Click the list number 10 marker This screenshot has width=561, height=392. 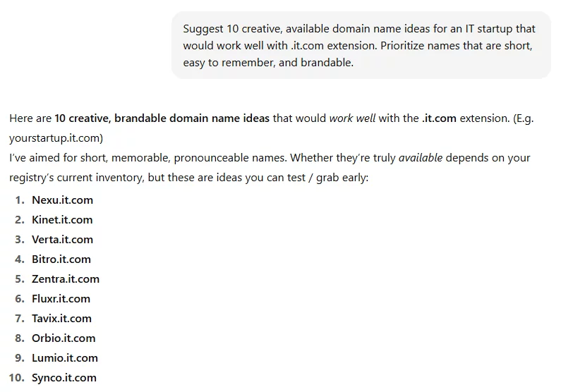click(18, 378)
